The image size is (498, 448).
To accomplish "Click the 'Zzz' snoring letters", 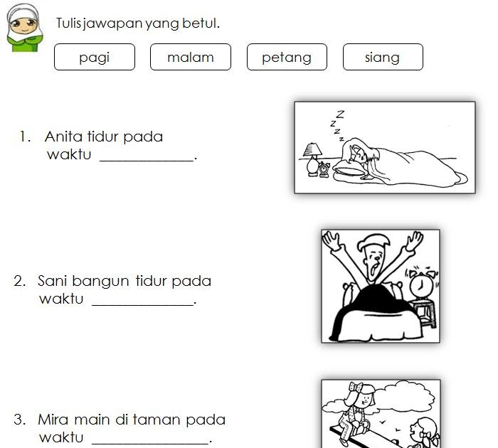I will click(x=337, y=125).
